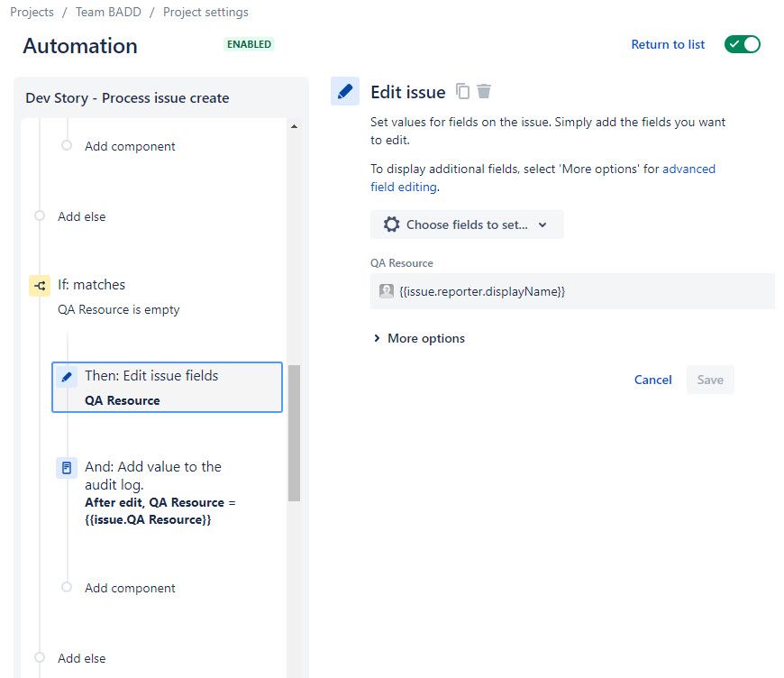Image resolution: width=784 pixels, height=678 pixels.
Task: Open Team BADD breadcrumb
Action: (108, 12)
